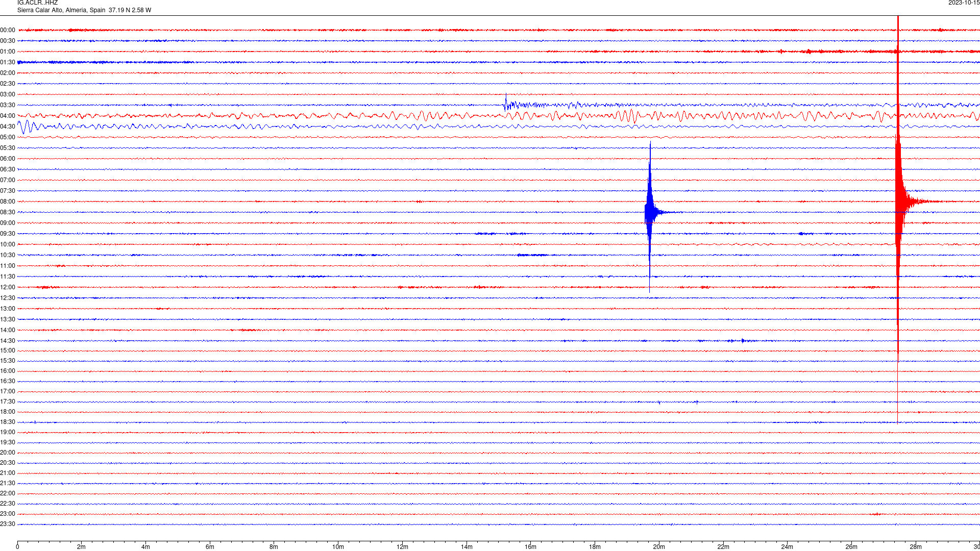Screen dimensions: 980x551
Task: Select the 08:00 row label
Action: [8, 202]
